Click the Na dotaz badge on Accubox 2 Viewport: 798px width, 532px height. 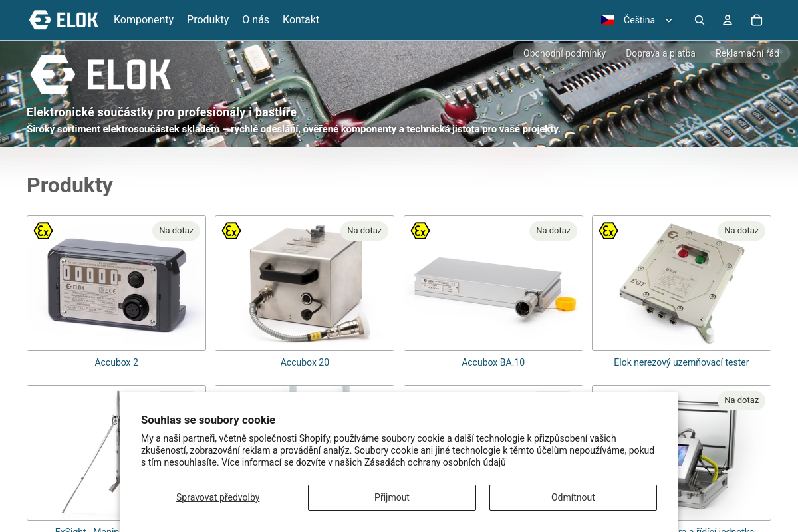[176, 231]
